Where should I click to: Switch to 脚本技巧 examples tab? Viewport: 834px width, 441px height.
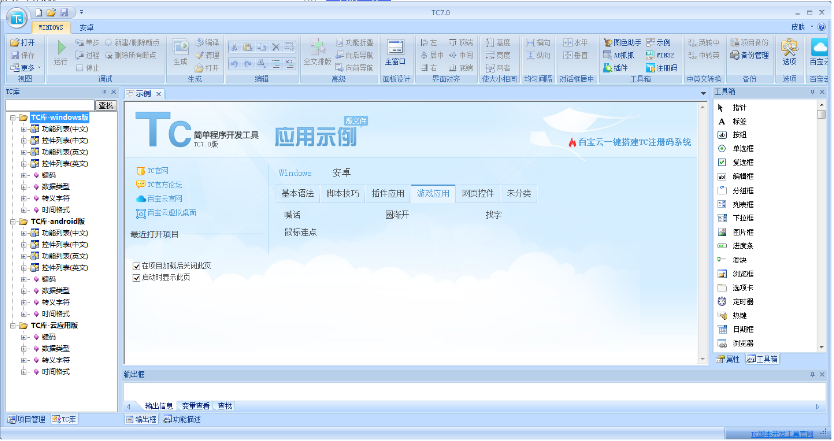point(343,194)
